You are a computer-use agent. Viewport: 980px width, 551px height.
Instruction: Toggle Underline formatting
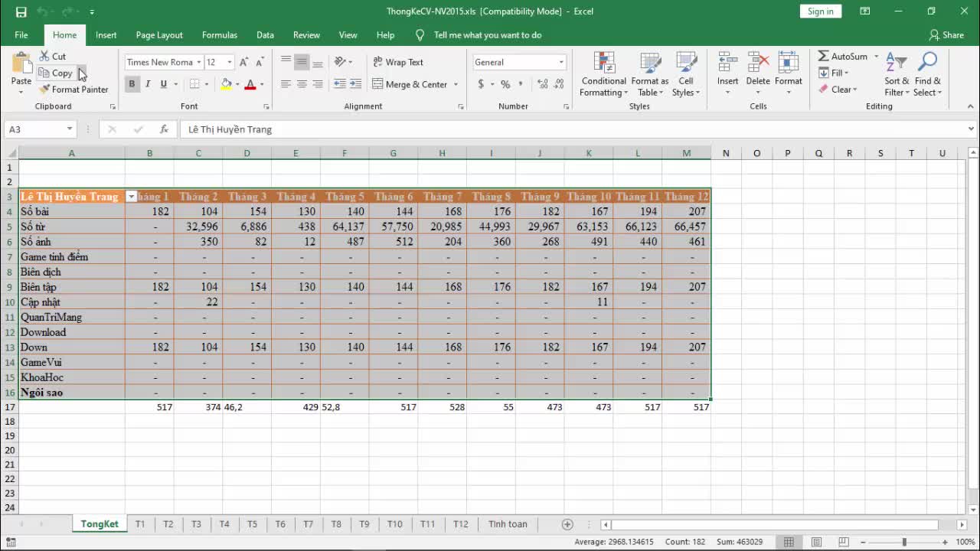[x=163, y=84]
